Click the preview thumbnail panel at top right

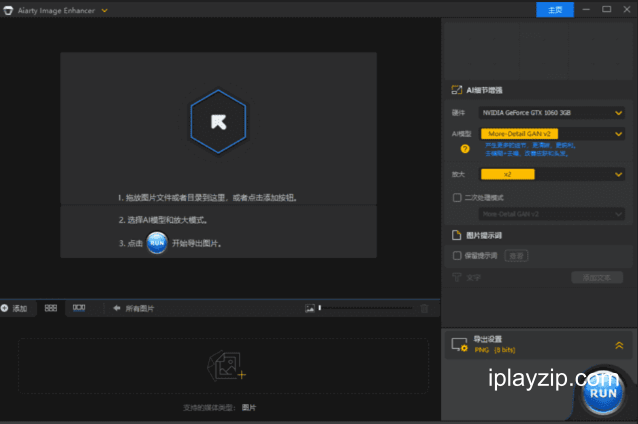pos(539,50)
